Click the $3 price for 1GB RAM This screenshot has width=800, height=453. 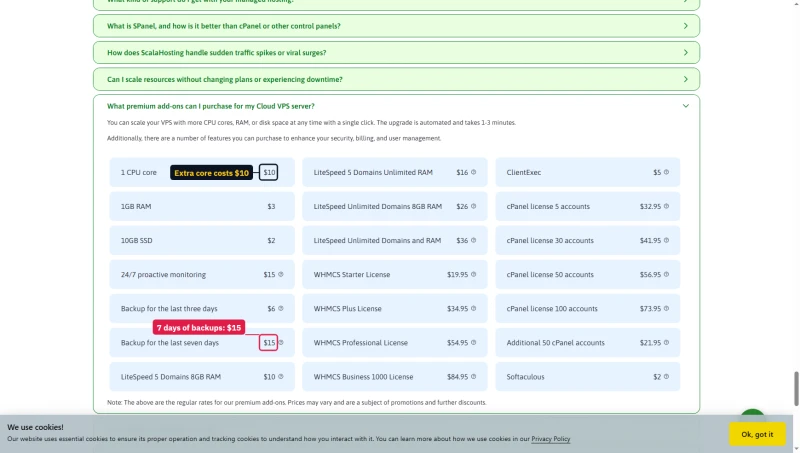click(x=271, y=206)
